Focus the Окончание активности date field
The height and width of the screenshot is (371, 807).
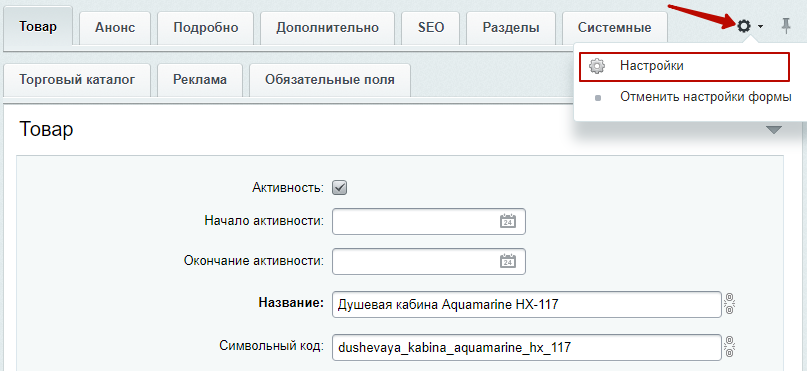(429, 261)
